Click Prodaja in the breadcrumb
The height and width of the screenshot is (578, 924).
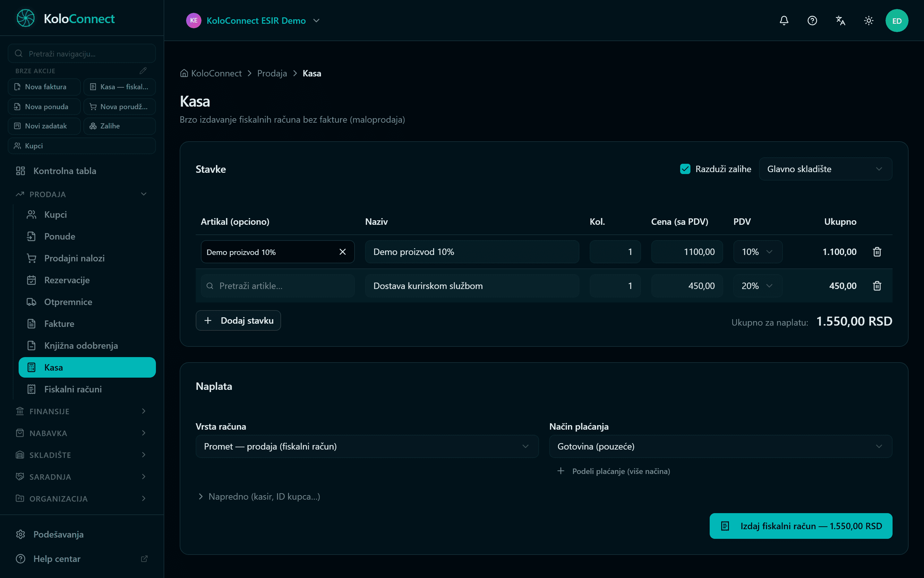coord(272,73)
